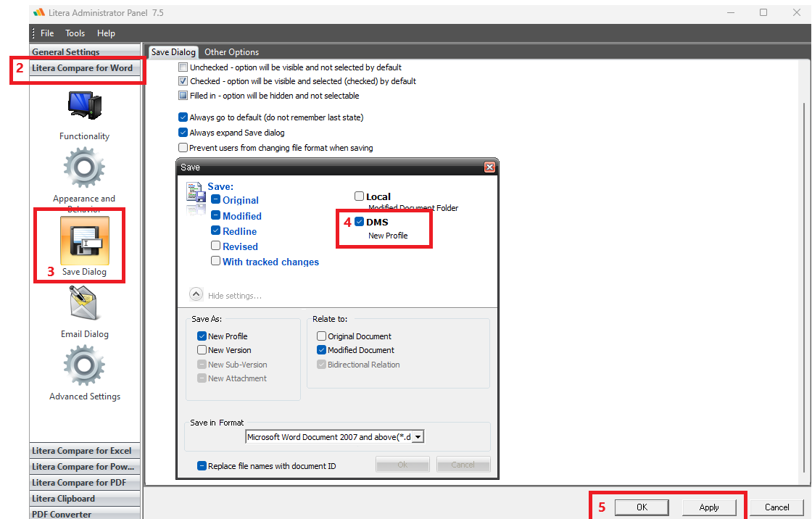Toggle the DMS checkbox
Image resolution: width=812 pixels, height=519 pixels.
click(x=360, y=222)
